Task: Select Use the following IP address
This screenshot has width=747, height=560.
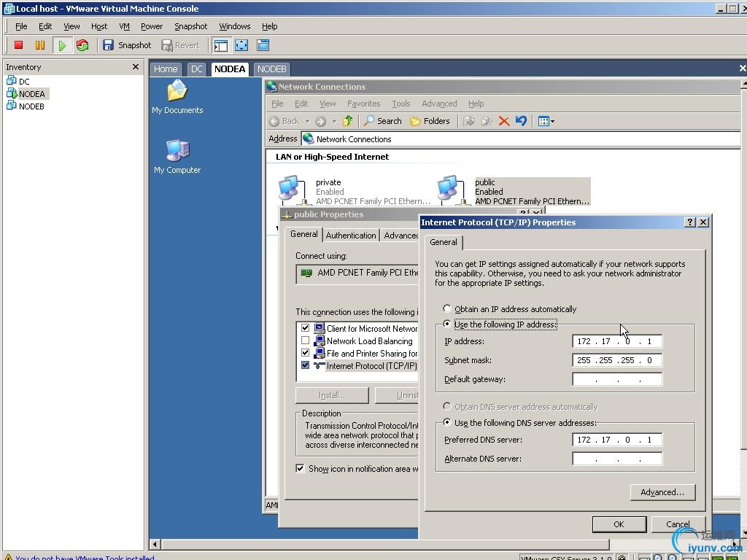Action: click(447, 324)
